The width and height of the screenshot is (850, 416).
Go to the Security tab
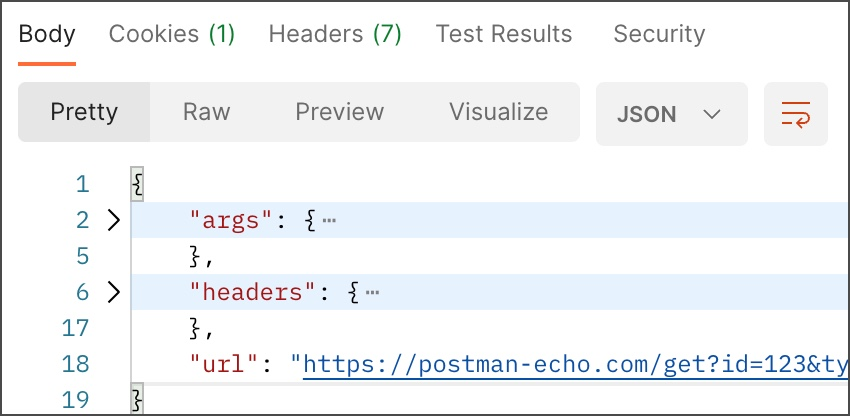pos(659,34)
